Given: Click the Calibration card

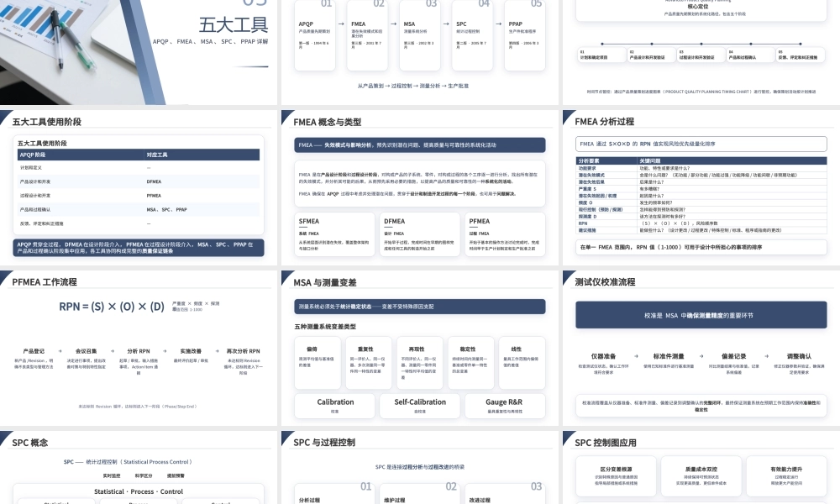Looking at the screenshot, I should (335, 406).
